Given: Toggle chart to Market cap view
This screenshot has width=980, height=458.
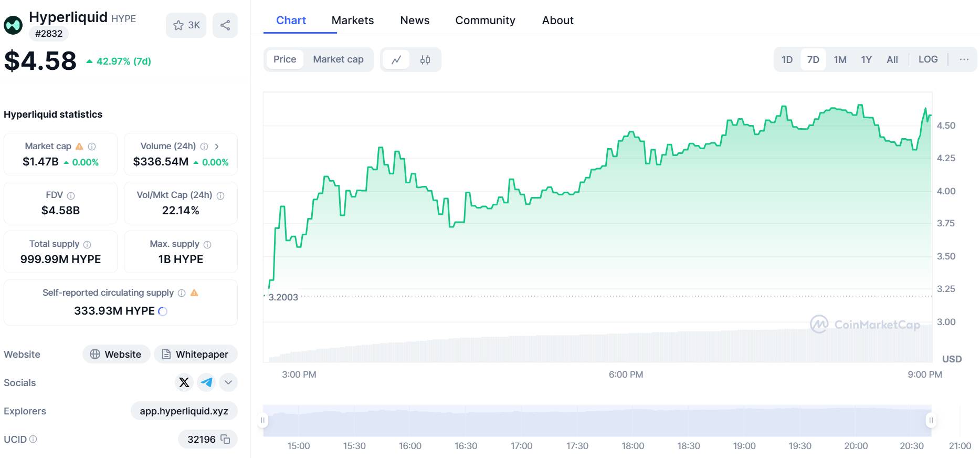Looking at the screenshot, I should (338, 59).
